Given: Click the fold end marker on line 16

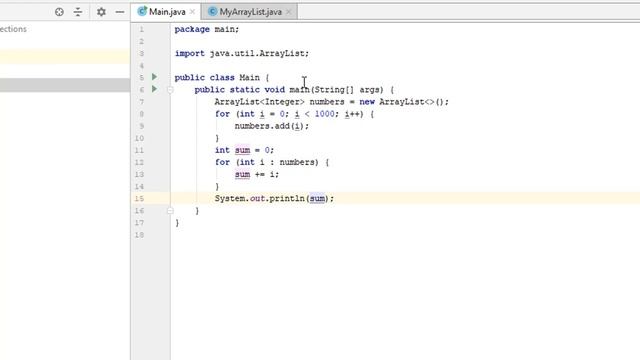Looking at the screenshot, I should pyautogui.click(x=170, y=211).
